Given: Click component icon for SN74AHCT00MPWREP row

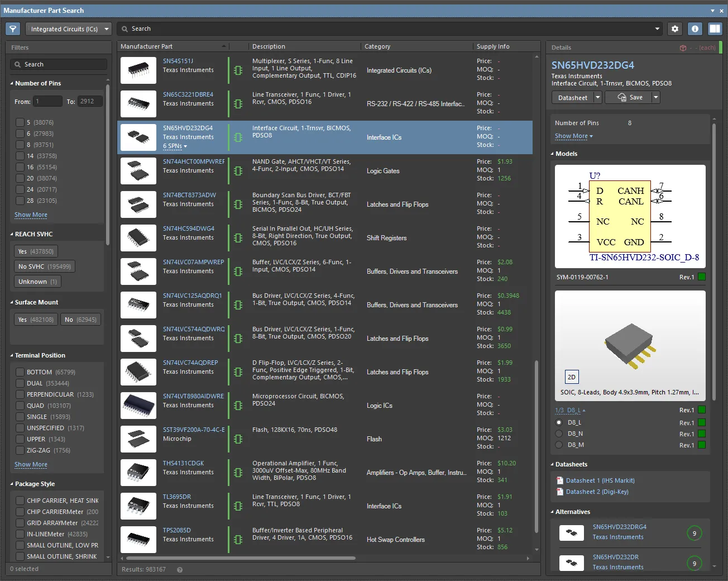Looking at the screenshot, I should click(238, 171).
